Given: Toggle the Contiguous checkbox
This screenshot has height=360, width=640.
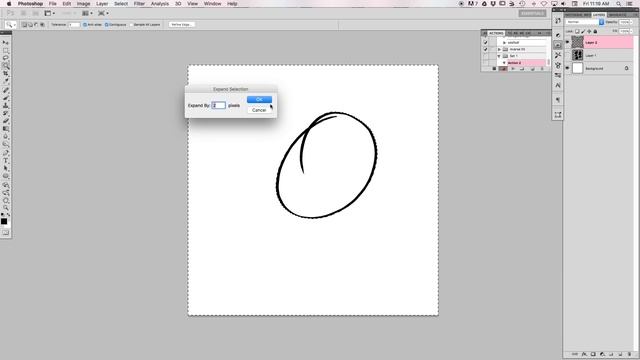Looking at the screenshot, I should tap(107, 25).
